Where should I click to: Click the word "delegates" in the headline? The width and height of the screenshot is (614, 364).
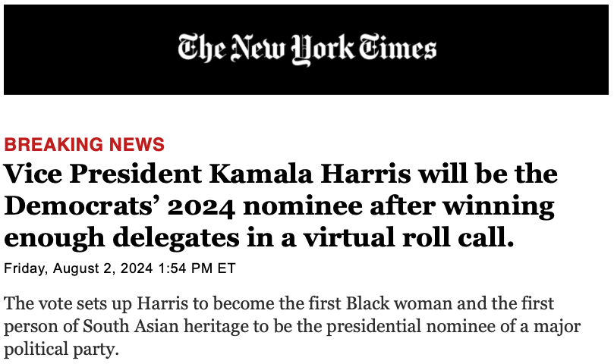pyautogui.click(x=175, y=238)
